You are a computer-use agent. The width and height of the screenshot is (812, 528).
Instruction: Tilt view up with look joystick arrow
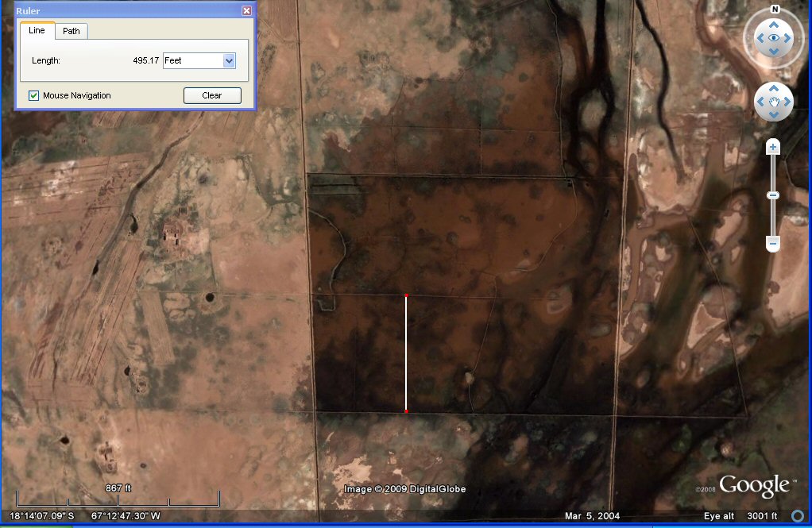[774, 24]
